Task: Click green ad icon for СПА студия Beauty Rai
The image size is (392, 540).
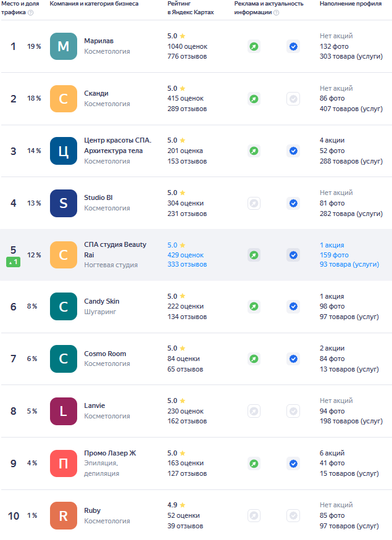Action: click(x=254, y=255)
